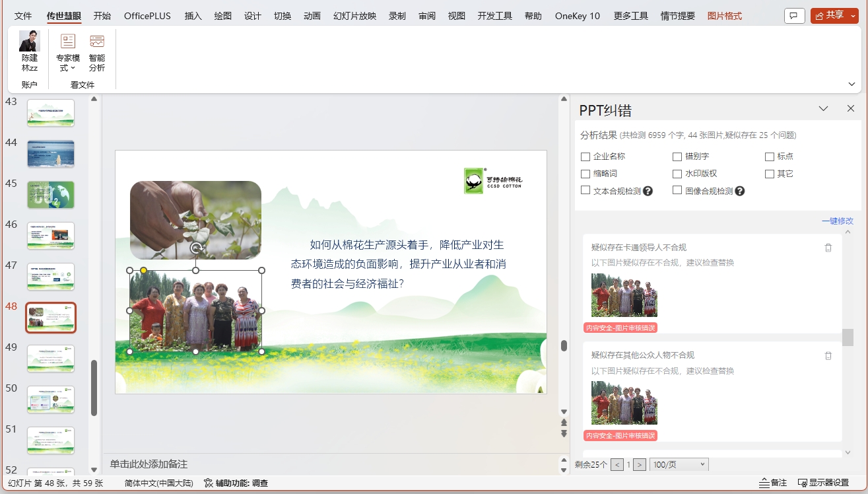Viewport: 868px width, 494px height.
Task: Switch to the 开始 tab
Action: [102, 16]
